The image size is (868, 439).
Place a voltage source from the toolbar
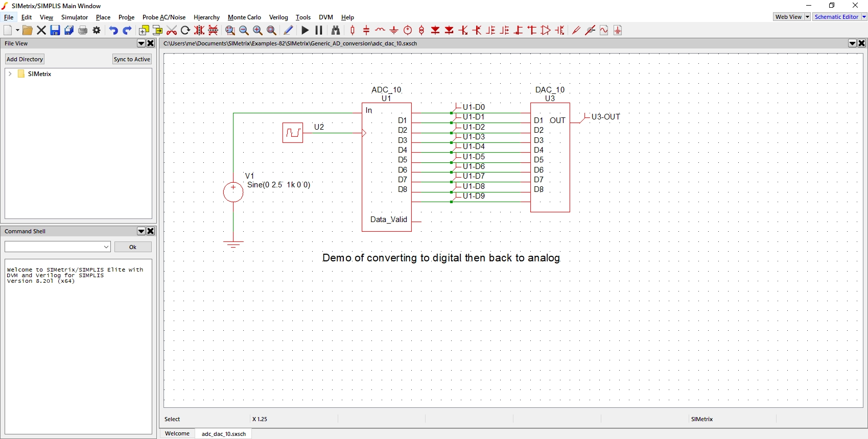point(408,30)
